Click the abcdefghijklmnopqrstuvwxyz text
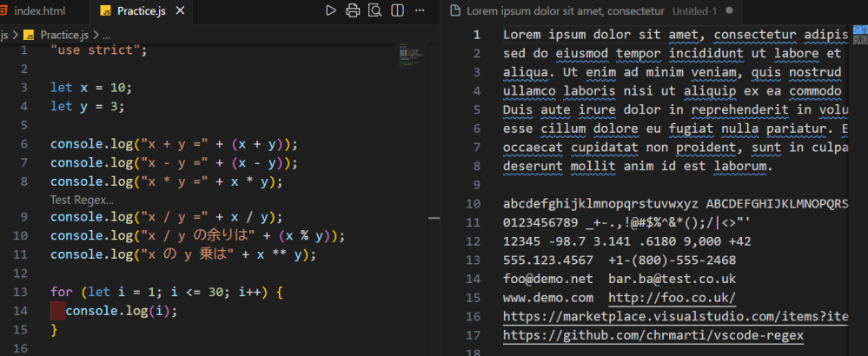This screenshot has height=356, width=868. coord(600,203)
